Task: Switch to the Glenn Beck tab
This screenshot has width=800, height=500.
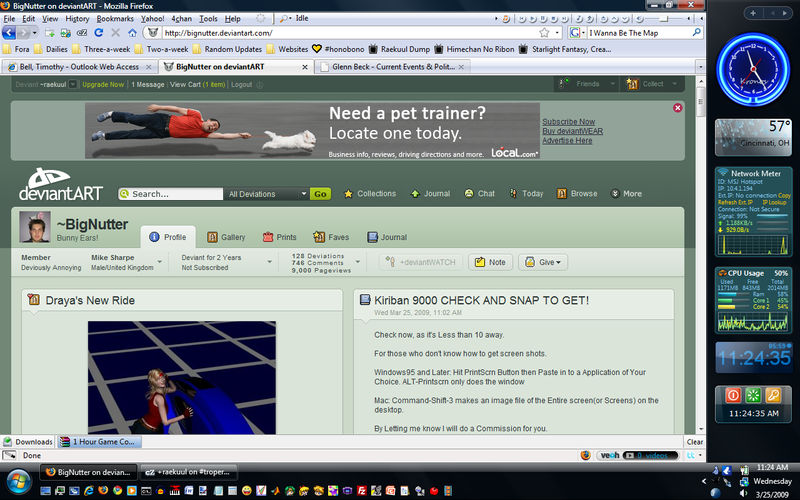Action: 393,67
